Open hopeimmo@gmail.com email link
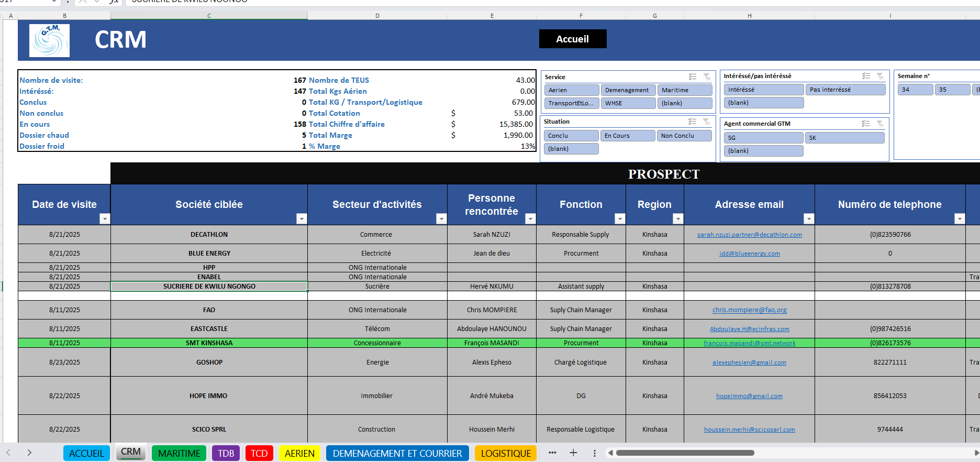980x462 pixels. [x=749, y=396]
